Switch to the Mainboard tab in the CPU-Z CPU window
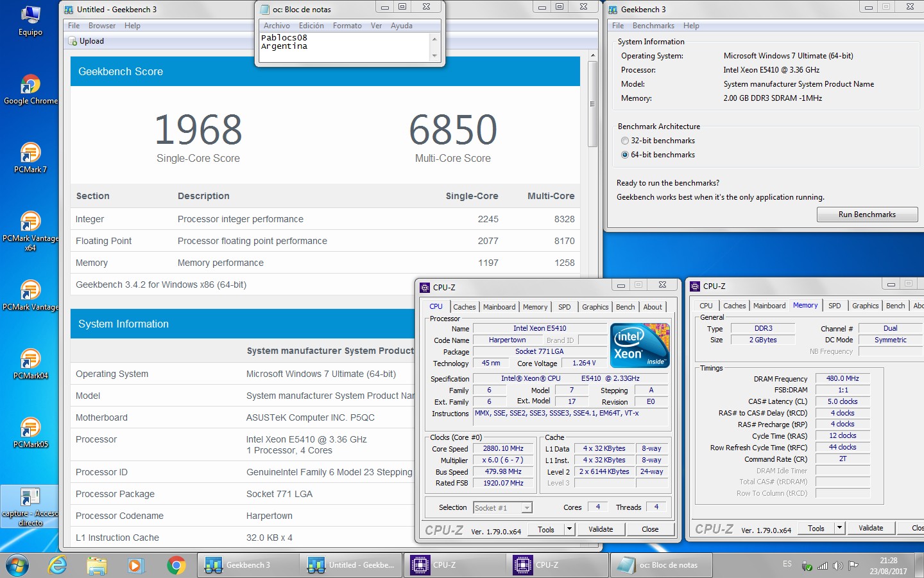 [499, 307]
